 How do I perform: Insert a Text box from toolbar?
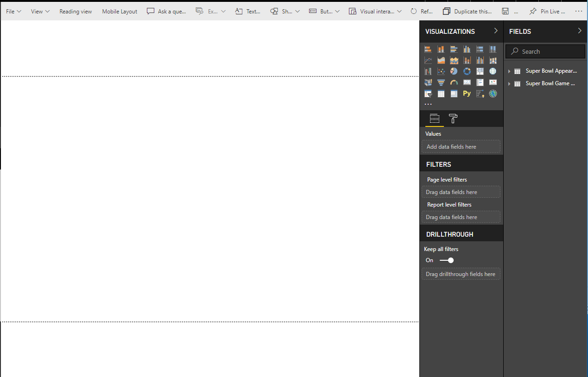[247, 11]
